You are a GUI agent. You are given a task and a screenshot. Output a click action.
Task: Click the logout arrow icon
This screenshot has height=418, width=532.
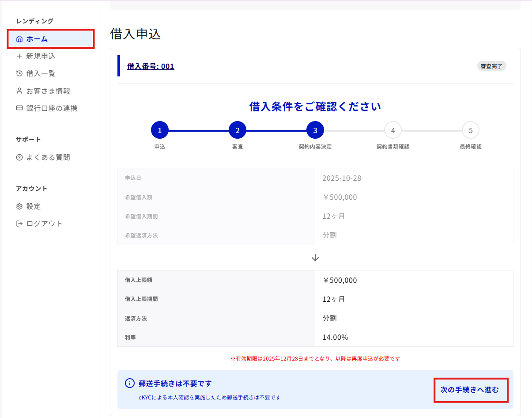[x=19, y=224]
